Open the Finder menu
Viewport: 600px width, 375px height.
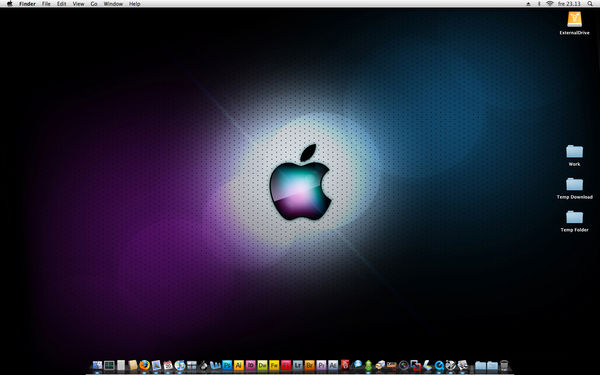[27, 3]
